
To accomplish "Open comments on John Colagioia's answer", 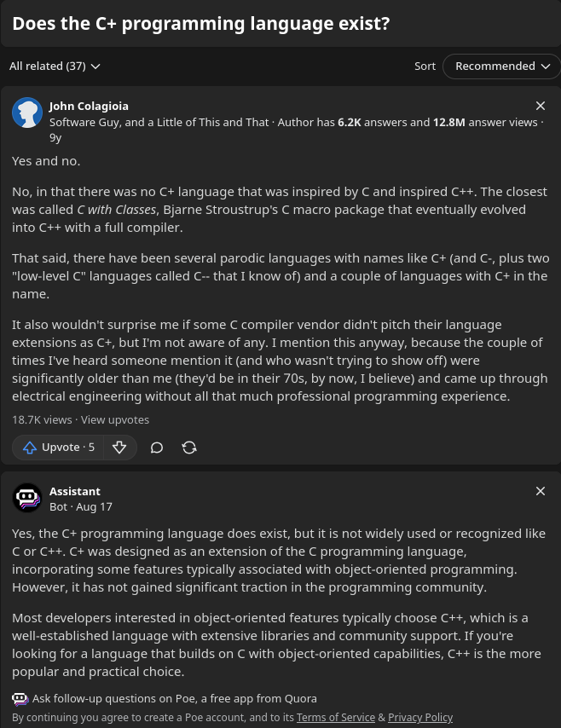I will click(x=157, y=448).
